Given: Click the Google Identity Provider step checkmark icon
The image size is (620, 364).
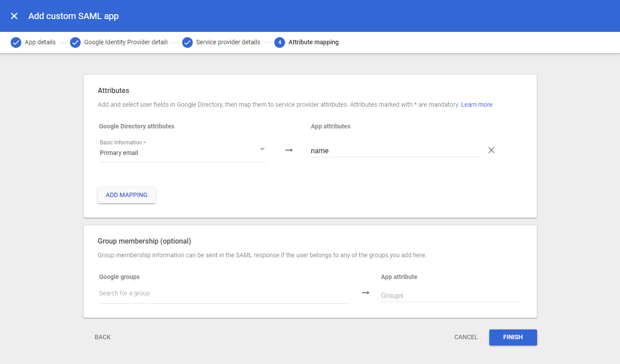Looking at the screenshot, I should pos(75,43).
